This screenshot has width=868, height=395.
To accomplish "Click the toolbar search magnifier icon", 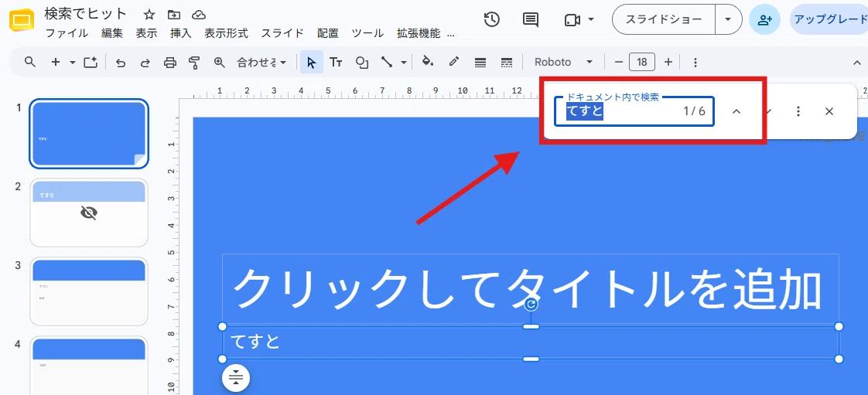I will click(x=30, y=62).
